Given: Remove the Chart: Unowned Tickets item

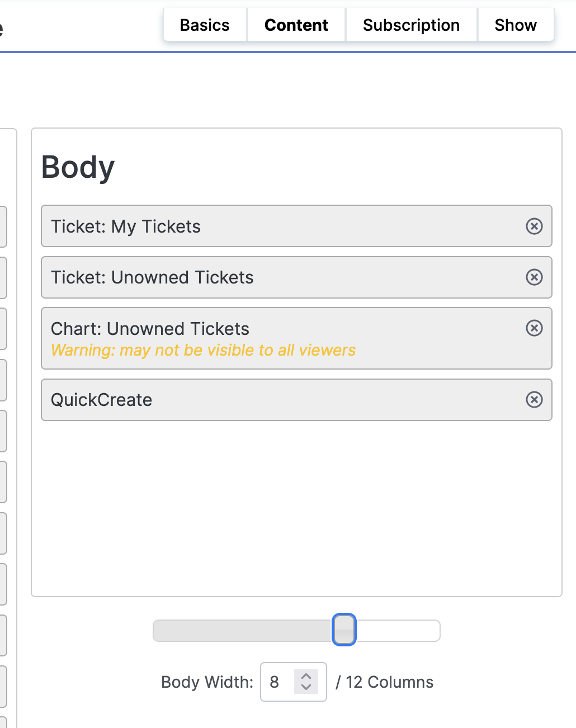Looking at the screenshot, I should (x=534, y=328).
